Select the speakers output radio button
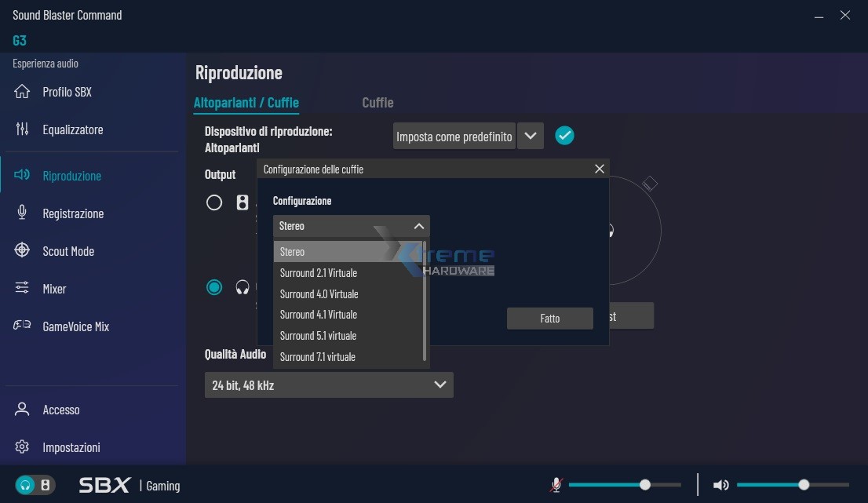This screenshot has height=503, width=868. click(x=214, y=202)
